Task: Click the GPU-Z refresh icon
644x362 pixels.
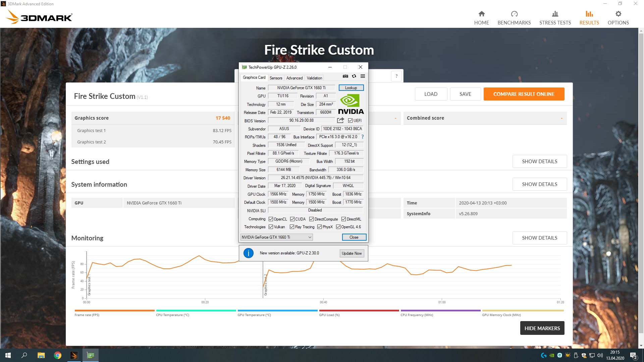Action: coord(354,76)
